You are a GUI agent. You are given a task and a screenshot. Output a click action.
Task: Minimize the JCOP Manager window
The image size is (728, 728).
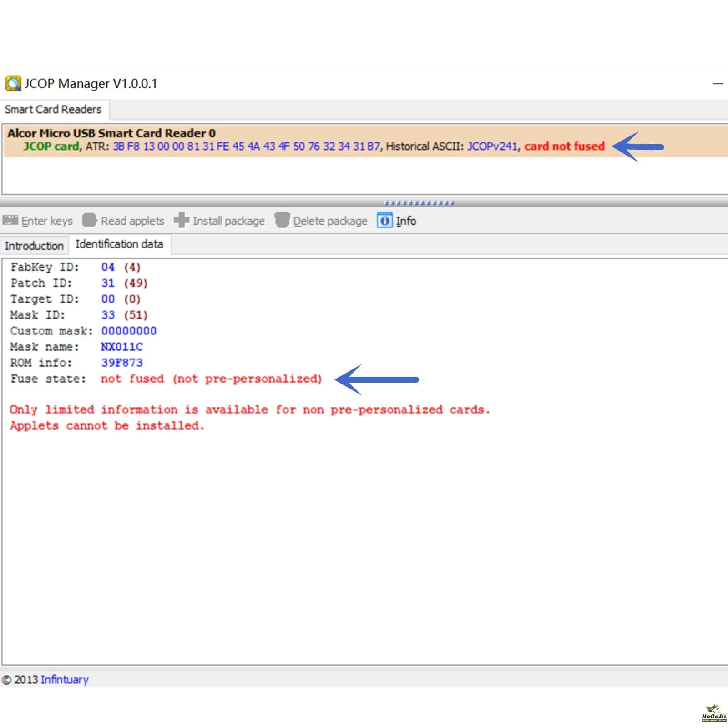(x=718, y=84)
